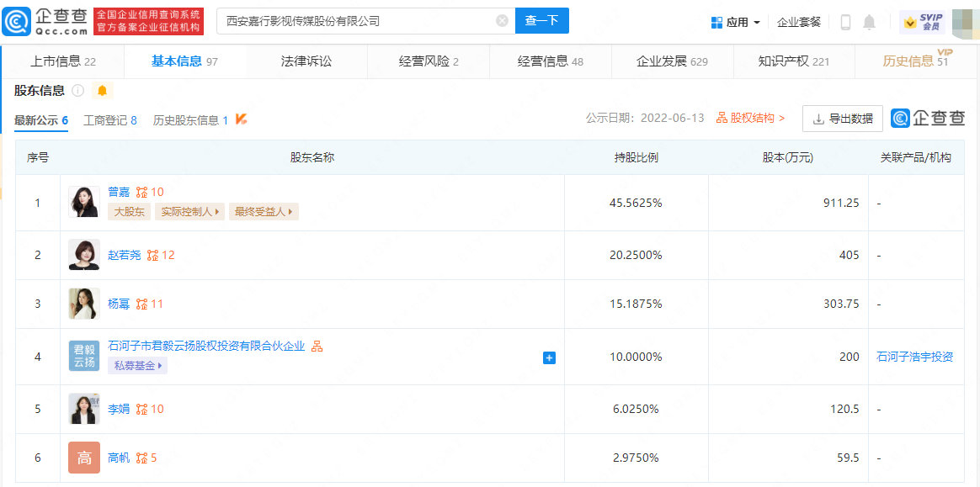Click the blue plus icon in row 4

click(549, 357)
